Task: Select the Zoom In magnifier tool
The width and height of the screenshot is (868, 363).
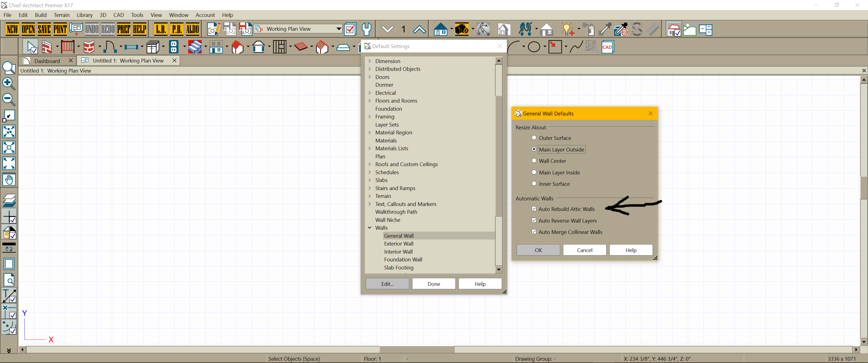Action: (x=8, y=83)
